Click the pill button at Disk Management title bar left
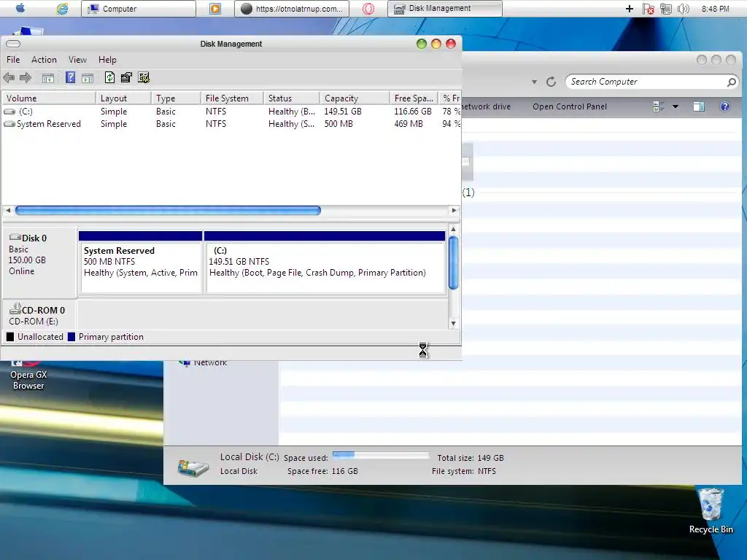This screenshot has height=560, width=747. (x=13, y=44)
